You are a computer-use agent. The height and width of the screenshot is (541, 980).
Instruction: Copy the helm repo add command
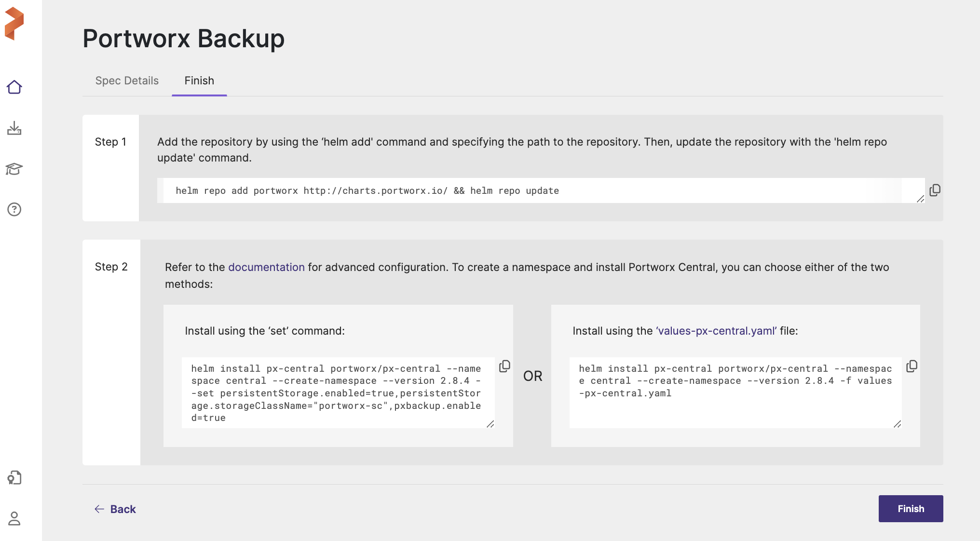tap(935, 190)
